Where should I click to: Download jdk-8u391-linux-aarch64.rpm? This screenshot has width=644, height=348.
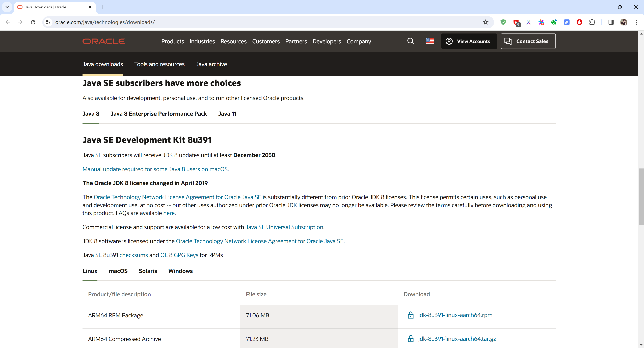(x=455, y=315)
